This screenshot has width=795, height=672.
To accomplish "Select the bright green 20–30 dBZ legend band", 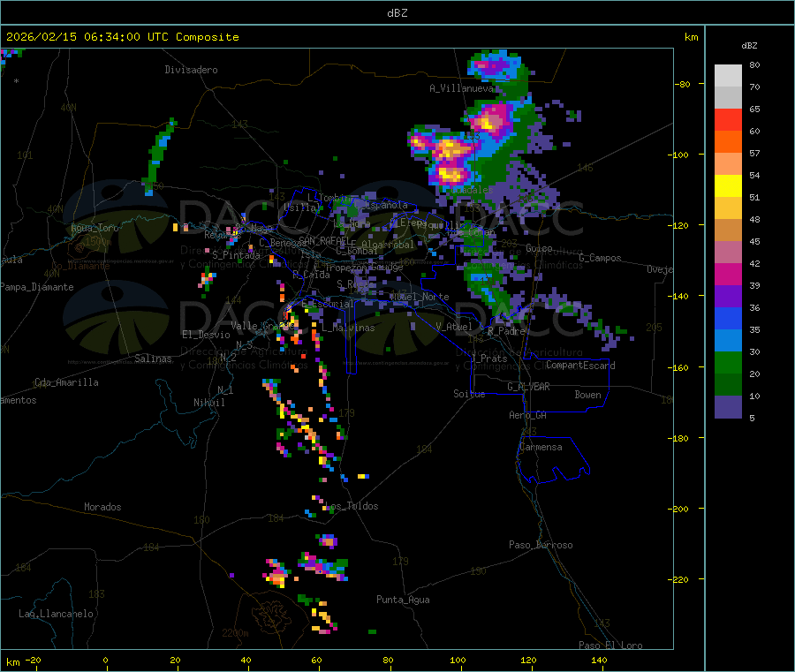I will (728, 362).
